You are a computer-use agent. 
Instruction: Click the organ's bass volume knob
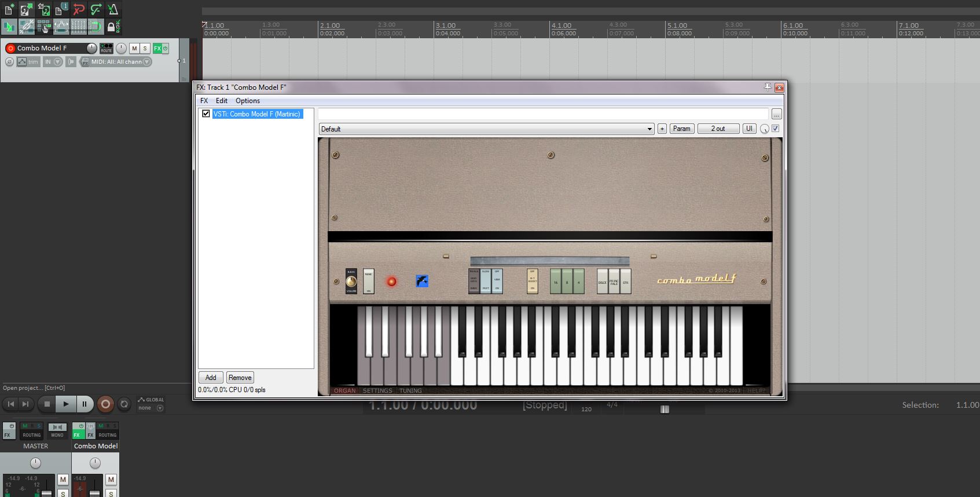[x=351, y=282]
